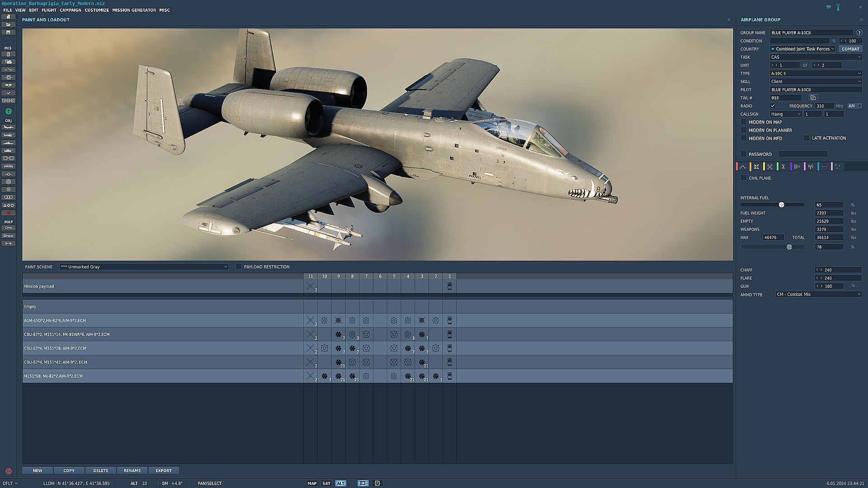
Task: Click the green fly mission arrow icon
Action: 8,111
